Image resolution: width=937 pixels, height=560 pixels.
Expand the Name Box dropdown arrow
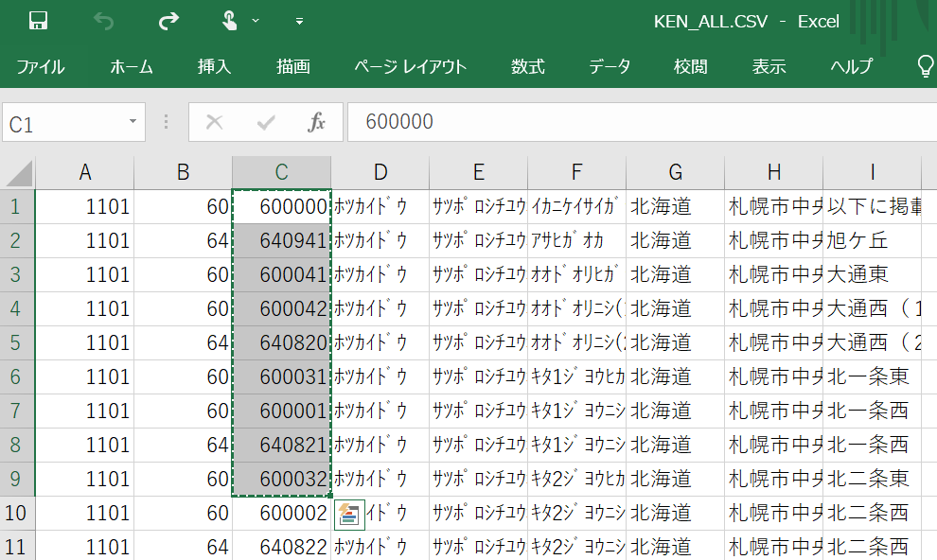133,122
